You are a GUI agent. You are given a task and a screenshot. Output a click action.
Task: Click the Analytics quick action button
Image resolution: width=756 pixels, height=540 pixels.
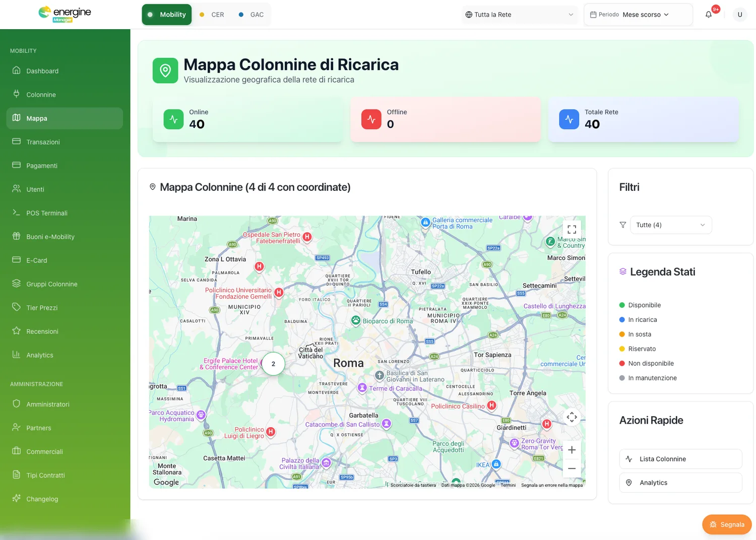[680, 483]
